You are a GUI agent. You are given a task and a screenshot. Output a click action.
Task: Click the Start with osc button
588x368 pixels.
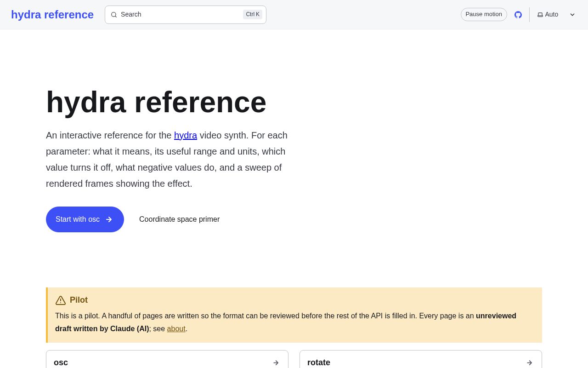tap(85, 219)
